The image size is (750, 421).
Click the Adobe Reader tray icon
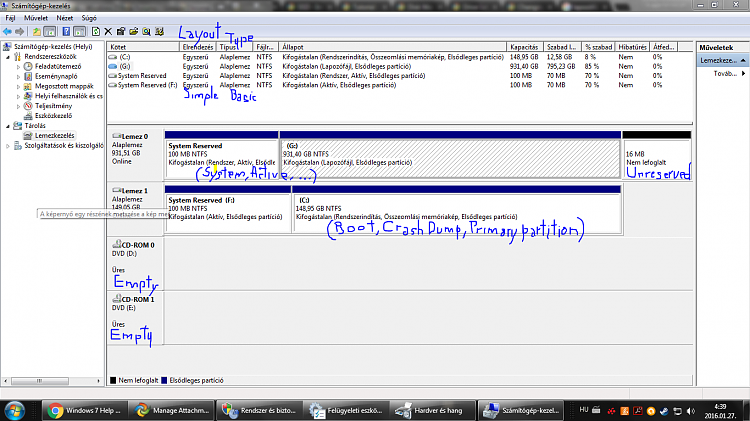click(638, 411)
